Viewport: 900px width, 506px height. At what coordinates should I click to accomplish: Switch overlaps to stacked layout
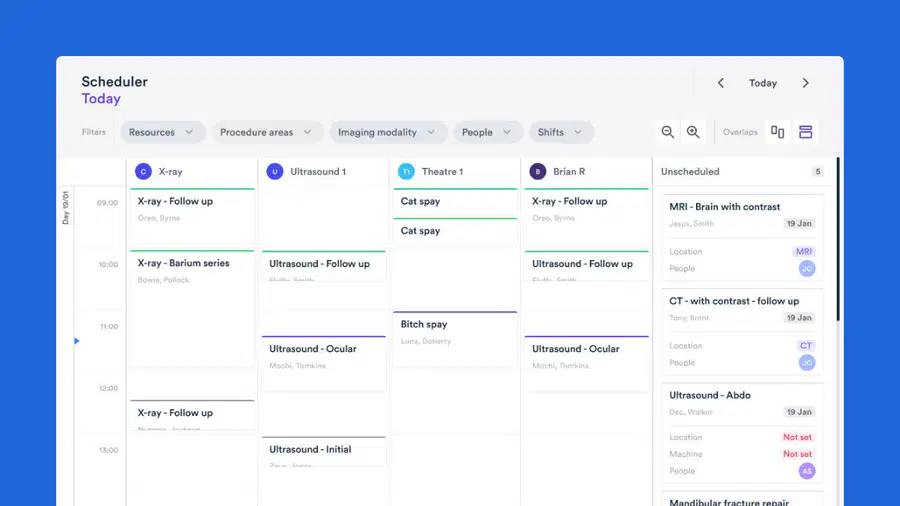806,132
